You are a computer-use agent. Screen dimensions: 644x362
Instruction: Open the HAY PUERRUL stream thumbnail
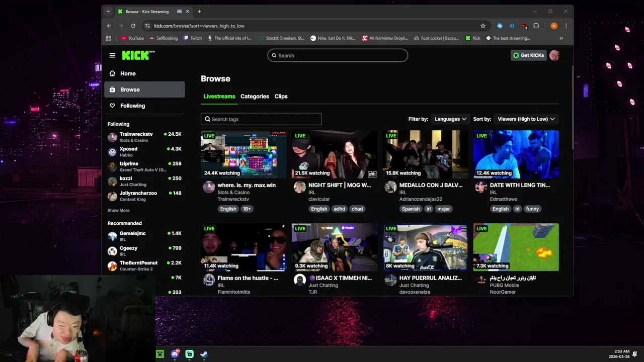pos(425,247)
